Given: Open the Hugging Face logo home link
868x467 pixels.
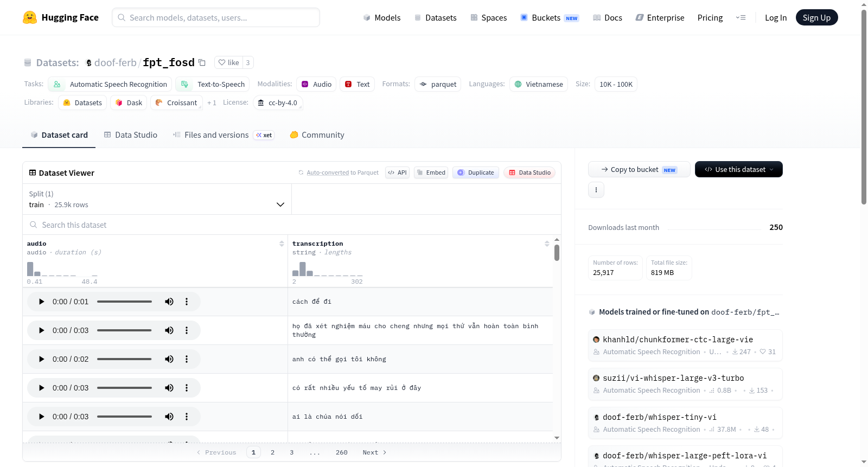Looking at the screenshot, I should [x=61, y=17].
